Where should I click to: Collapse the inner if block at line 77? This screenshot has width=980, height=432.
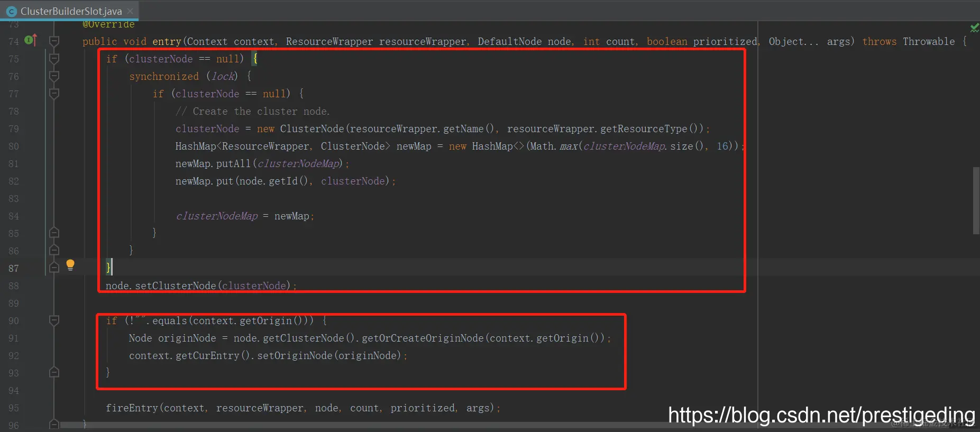coord(54,94)
